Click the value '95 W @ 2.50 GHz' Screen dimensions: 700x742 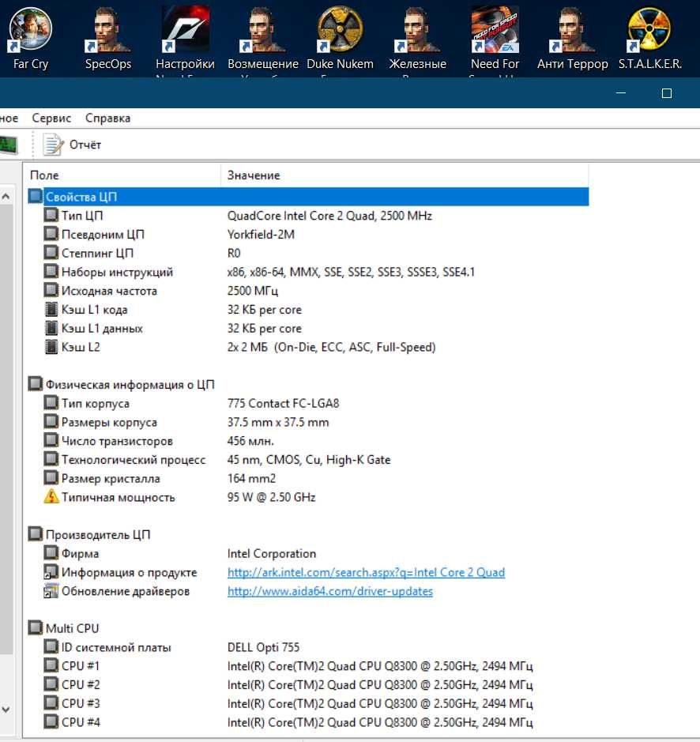point(271,497)
